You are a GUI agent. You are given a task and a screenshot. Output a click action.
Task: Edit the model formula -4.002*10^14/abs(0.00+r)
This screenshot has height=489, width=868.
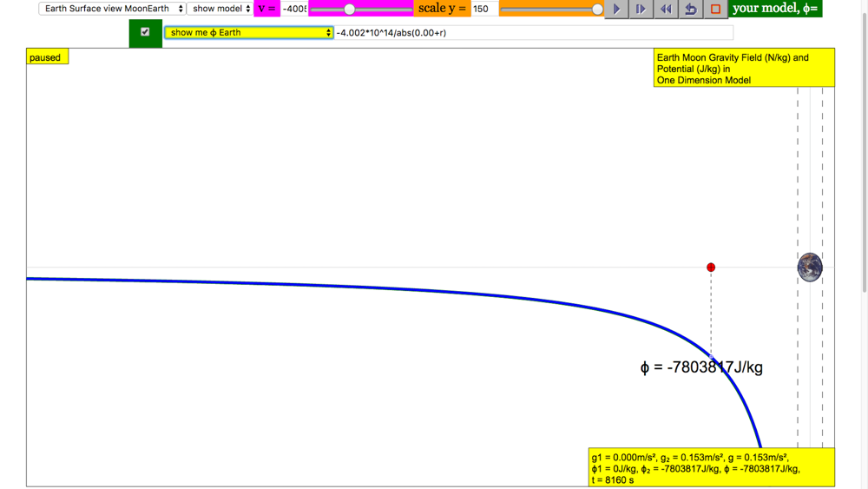tap(534, 33)
